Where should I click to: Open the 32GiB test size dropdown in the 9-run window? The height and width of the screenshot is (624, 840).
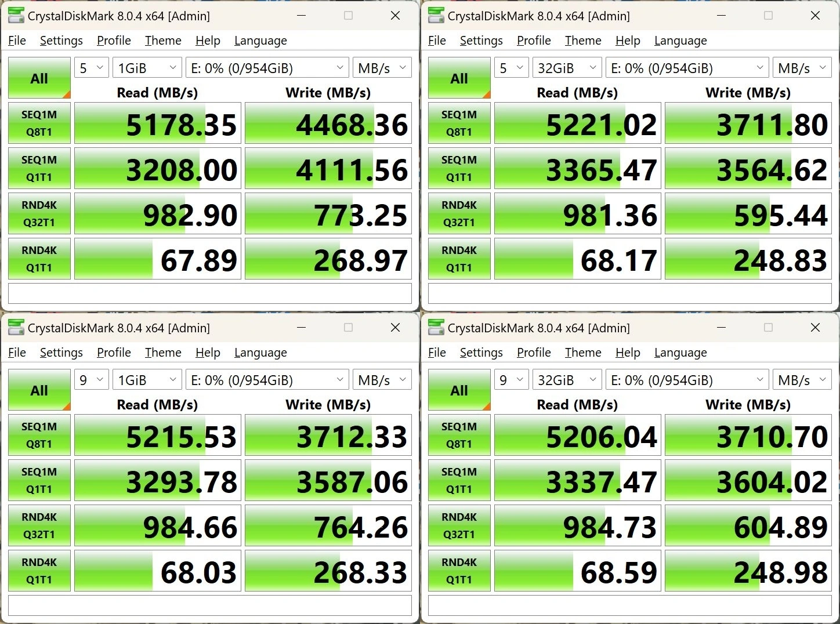coord(567,380)
